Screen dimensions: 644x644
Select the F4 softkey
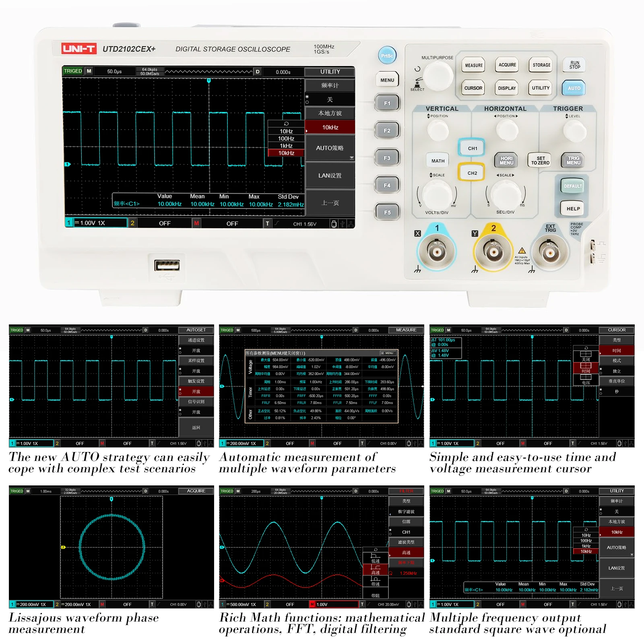pyautogui.click(x=387, y=185)
